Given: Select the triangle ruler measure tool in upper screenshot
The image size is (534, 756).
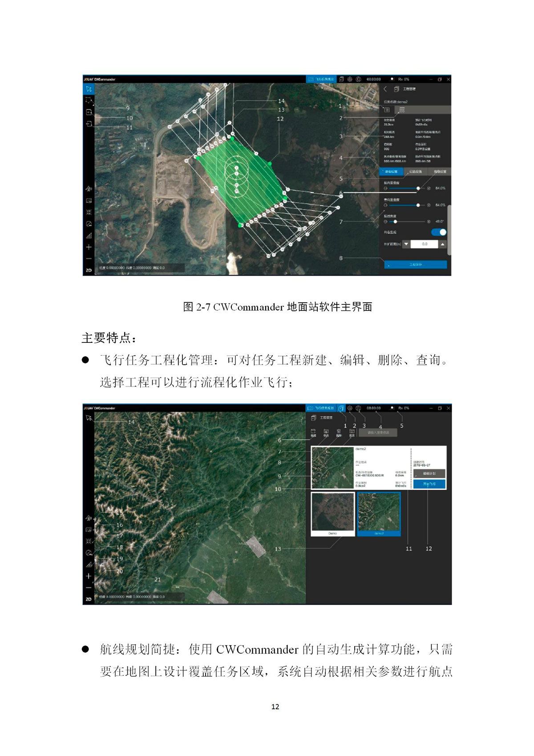Looking at the screenshot, I should 89,236.
